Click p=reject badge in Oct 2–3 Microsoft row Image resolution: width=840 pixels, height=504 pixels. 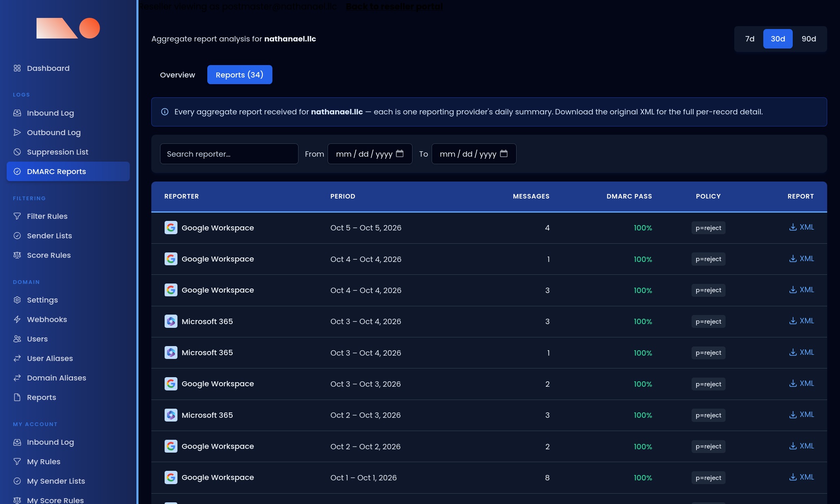click(x=708, y=415)
